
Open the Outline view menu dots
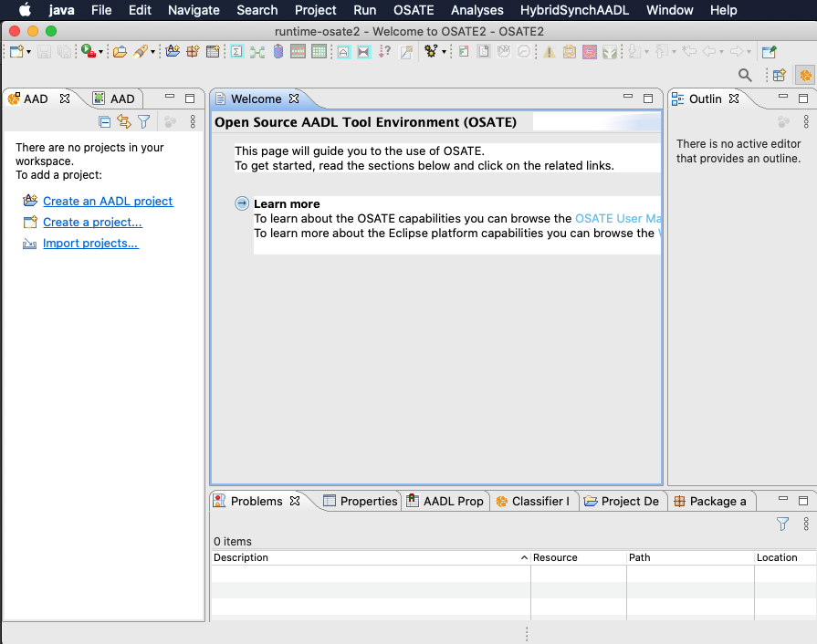pyautogui.click(x=806, y=122)
